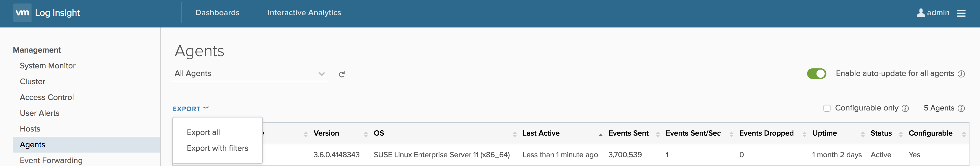Open System Monitor in sidebar
Screen dimensions: 980x166
click(48, 66)
